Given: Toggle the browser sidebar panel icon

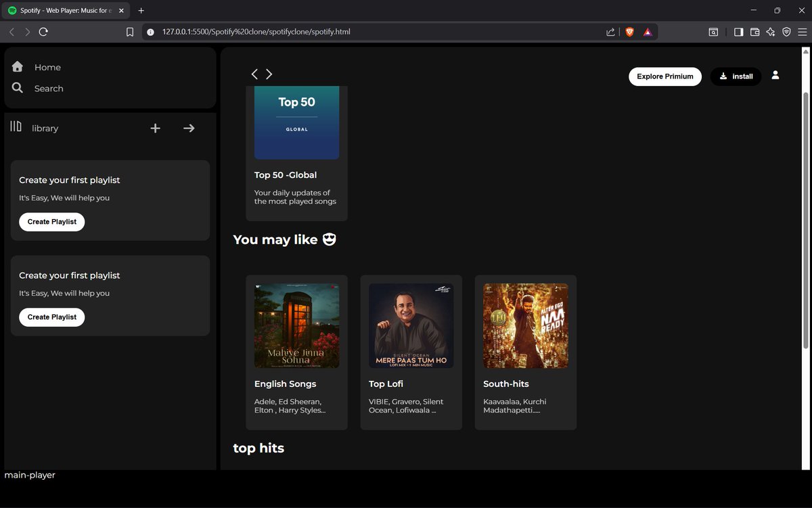Looking at the screenshot, I should click(738, 32).
